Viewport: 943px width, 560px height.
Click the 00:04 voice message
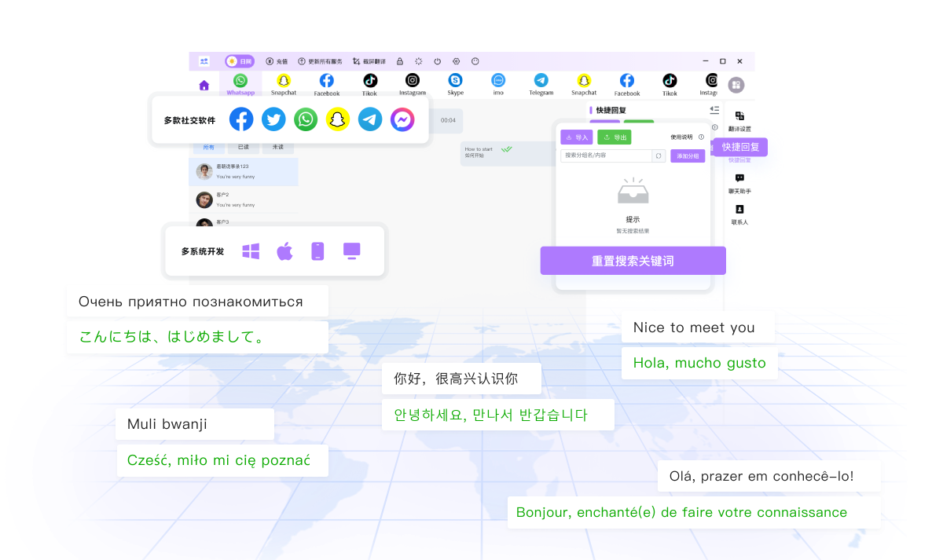click(x=446, y=120)
